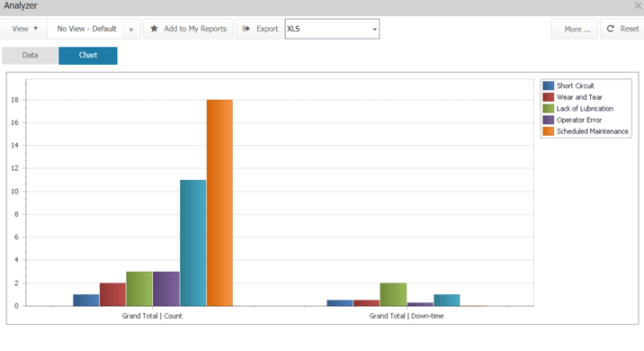This screenshot has height=351, width=644.
Task: Click the Grand Total | Down-time axis label
Action: (407, 316)
